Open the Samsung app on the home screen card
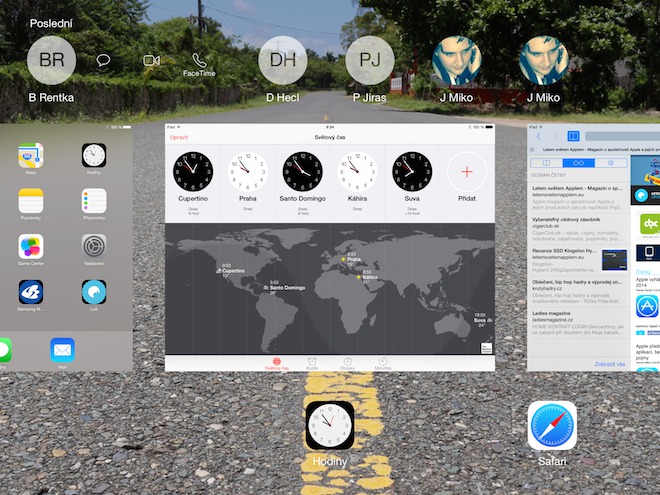The width and height of the screenshot is (660, 495). click(31, 292)
